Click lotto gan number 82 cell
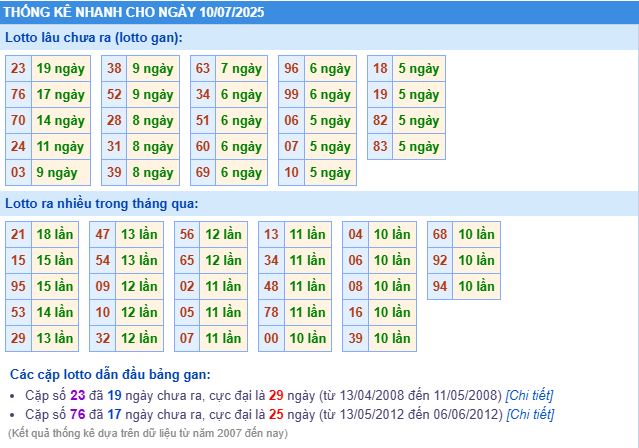Image resolution: width=639 pixels, height=448 pixels. pyautogui.click(x=380, y=121)
